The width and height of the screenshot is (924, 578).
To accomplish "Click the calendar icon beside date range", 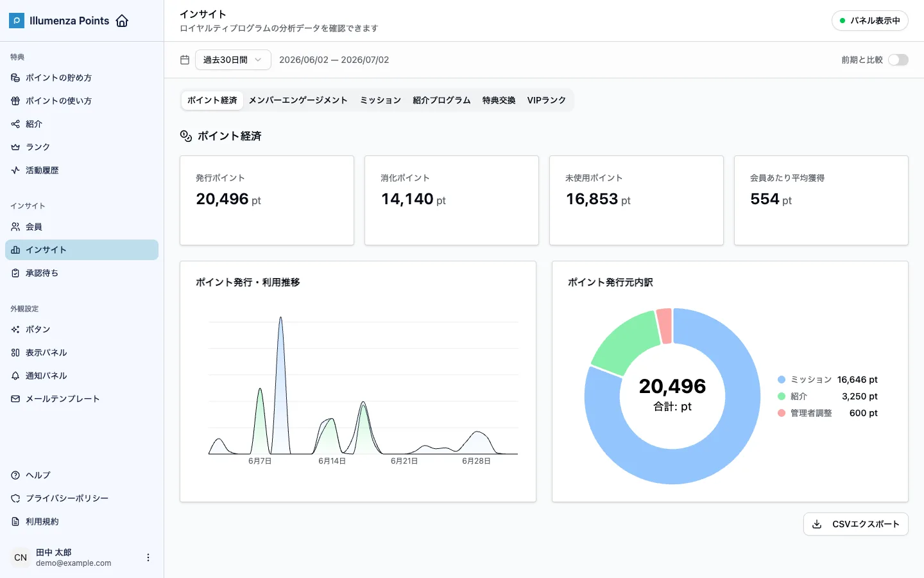I will coord(185,60).
